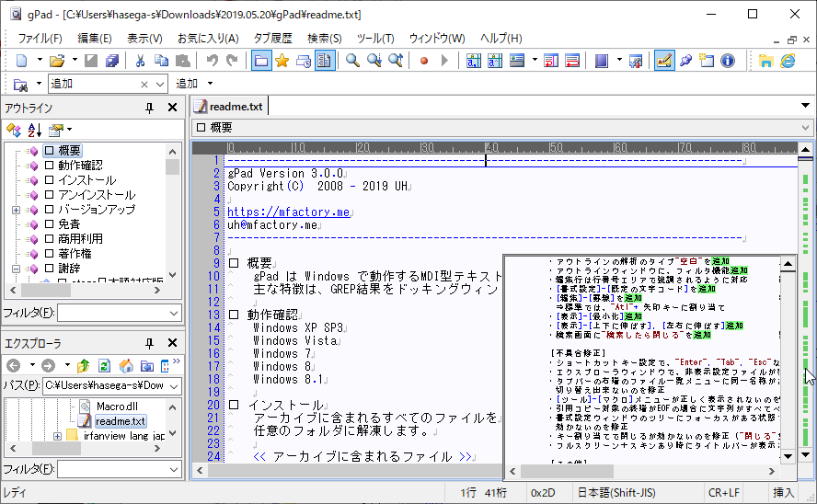Click the save all floppy disks icon
Viewport: 817px width, 504px height.
[112, 61]
